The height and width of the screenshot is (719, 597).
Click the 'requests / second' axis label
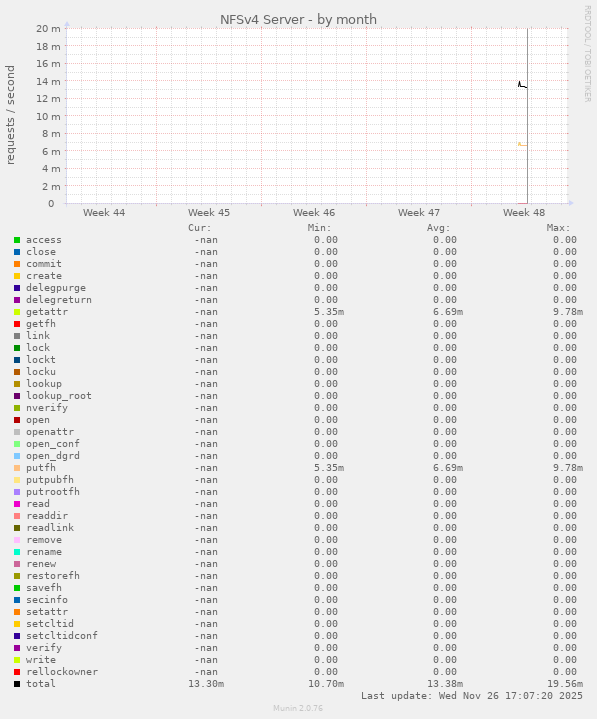pos(10,115)
